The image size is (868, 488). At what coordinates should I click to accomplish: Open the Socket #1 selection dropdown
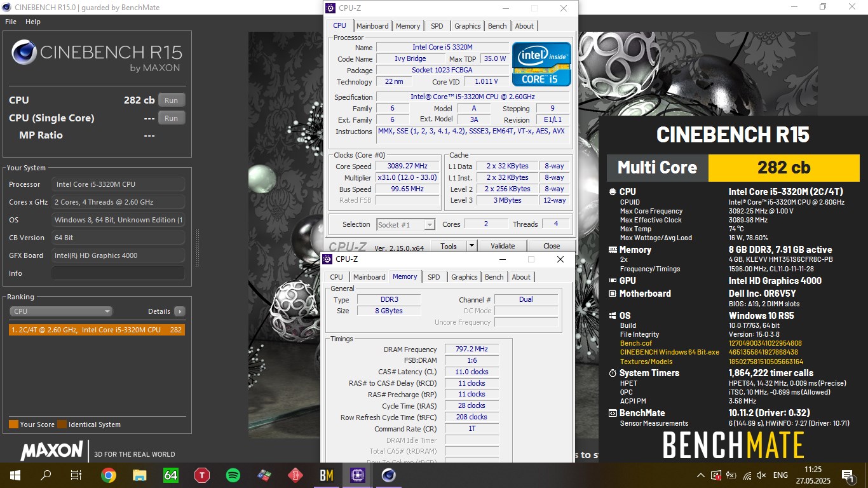point(405,224)
